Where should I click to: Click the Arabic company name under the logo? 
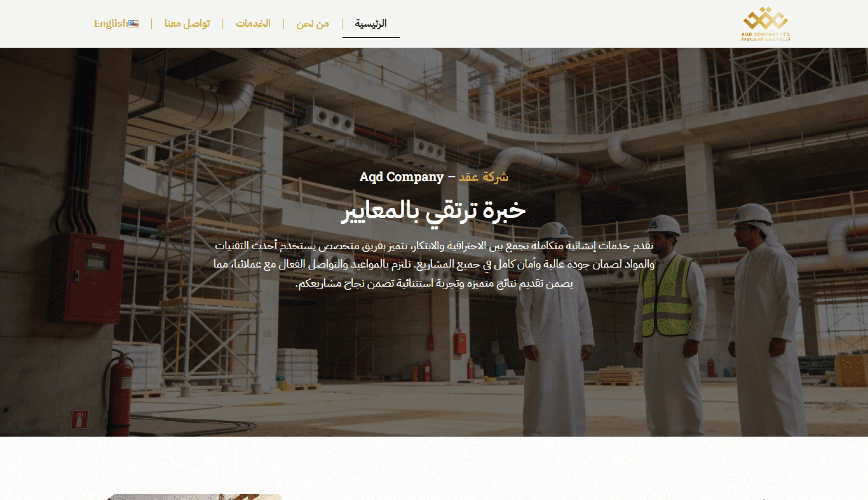coord(765,39)
